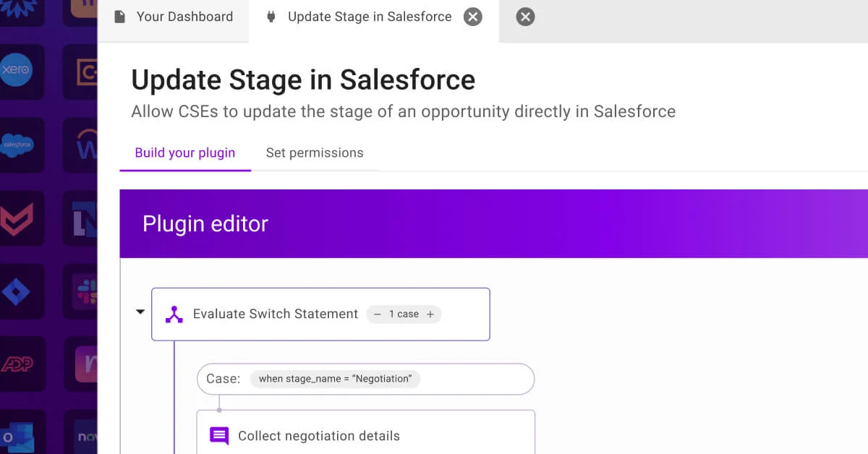Click the purple chat message icon
Image resolution: width=868 pixels, height=454 pixels.
tap(219, 436)
